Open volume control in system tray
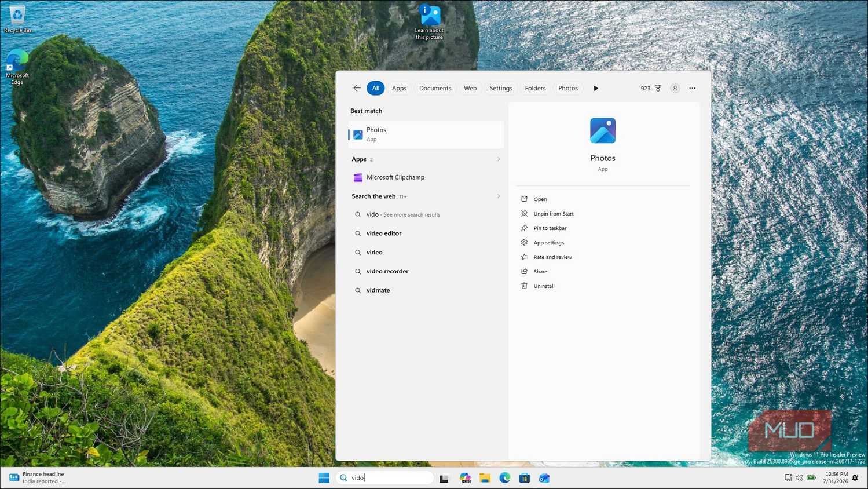The height and width of the screenshot is (489, 868). coord(799,478)
